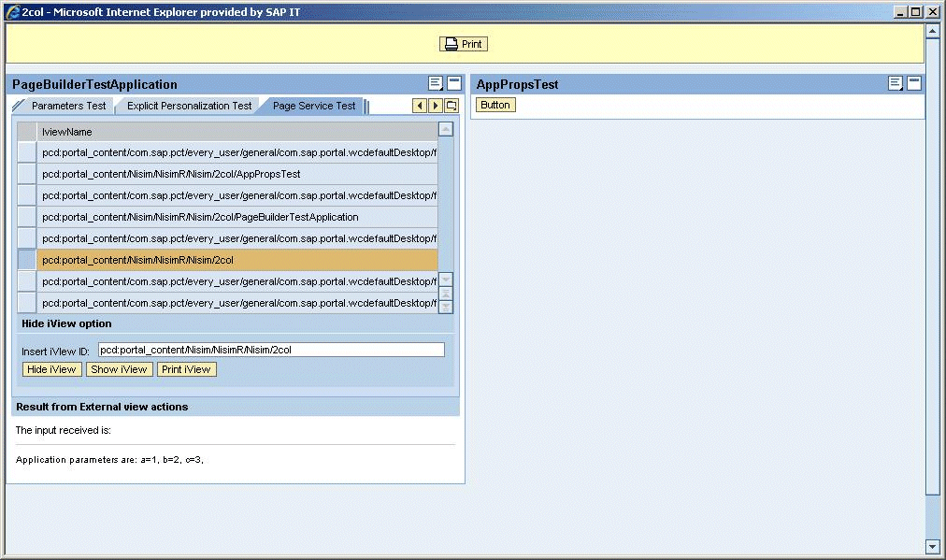This screenshot has height=560, width=946.
Task: Click the Show iView button
Action: tap(119, 369)
